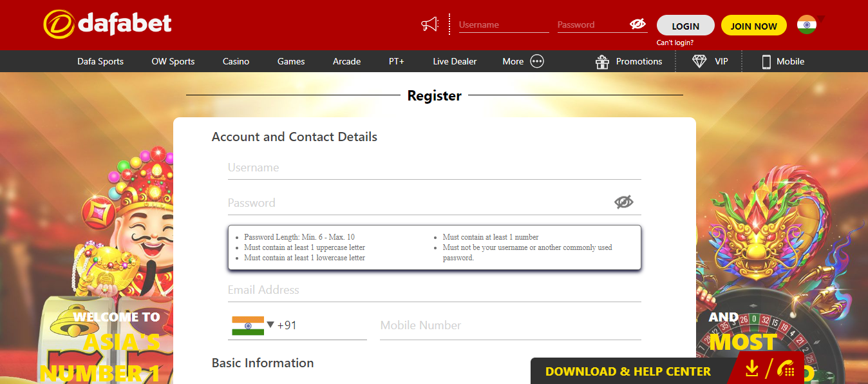Screen dimensions: 868x384
Task: Click the Can't login? link
Action: click(x=674, y=41)
